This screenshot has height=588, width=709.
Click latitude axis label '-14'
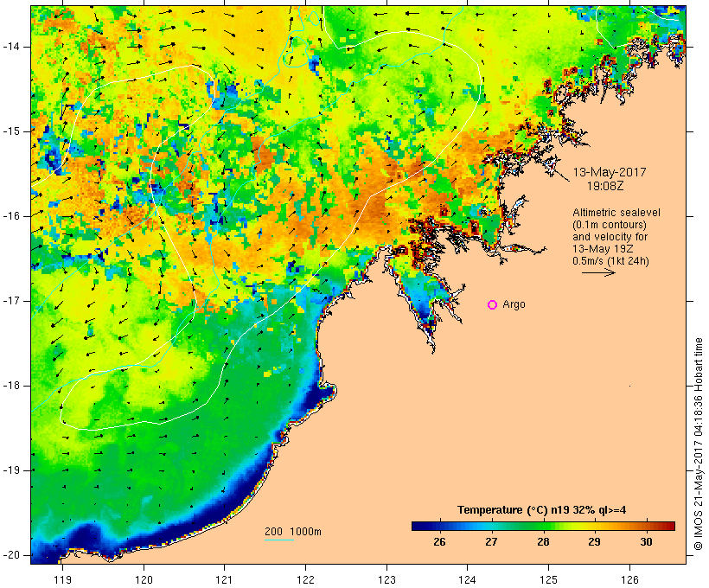tap(11, 47)
